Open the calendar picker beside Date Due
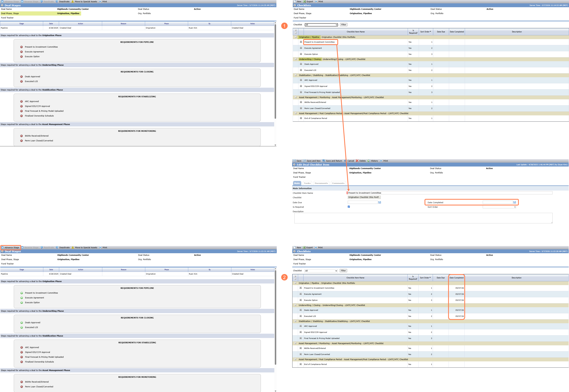Image resolution: width=569 pixels, height=392 pixels. point(380,202)
